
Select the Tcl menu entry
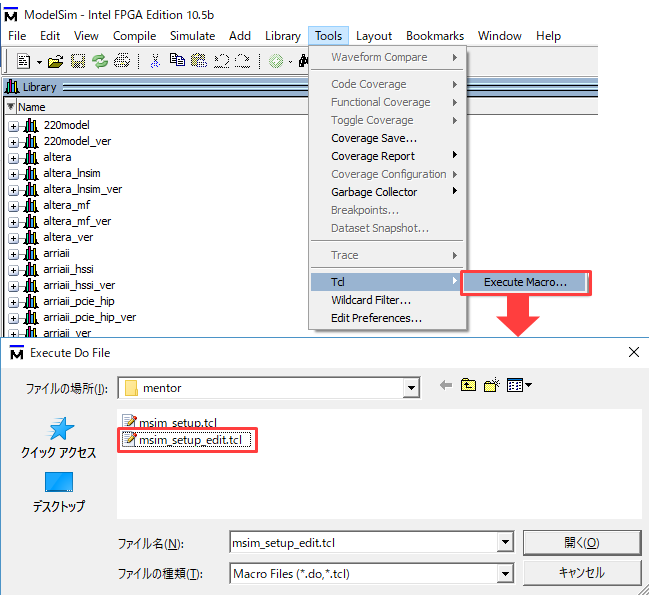coord(387,282)
